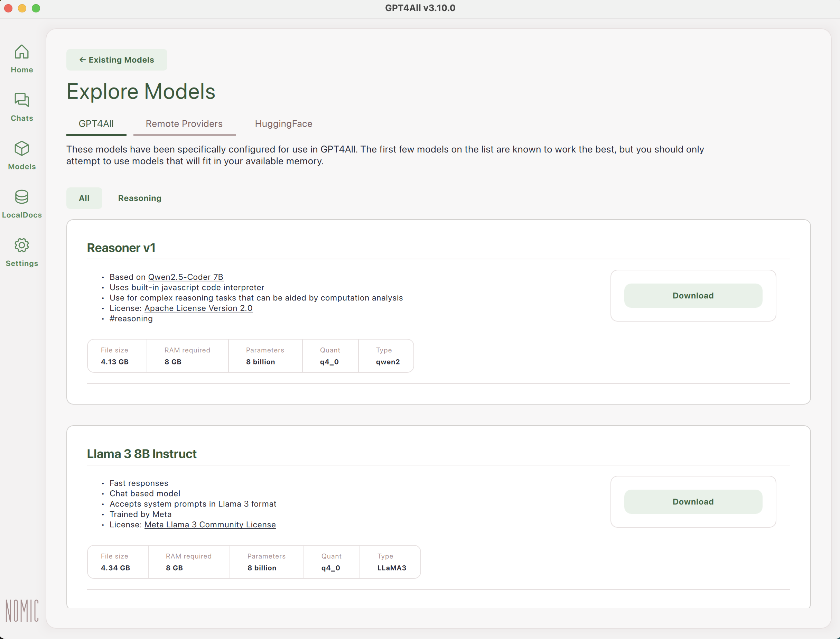
Task: Click the GPT4All v3.10.0 window title
Action: (x=420, y=8)
